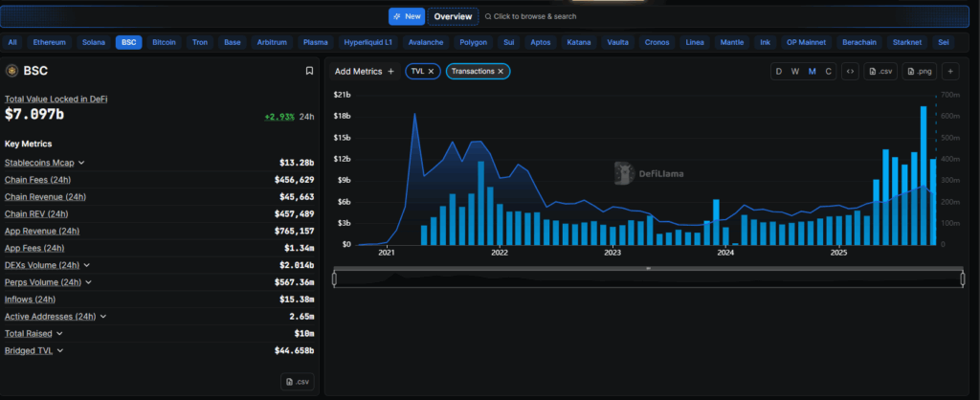This screenshot has height=400, width=980.
Task: Switch chart to weekly (W) grouping
Action: (x=795, y=71)
